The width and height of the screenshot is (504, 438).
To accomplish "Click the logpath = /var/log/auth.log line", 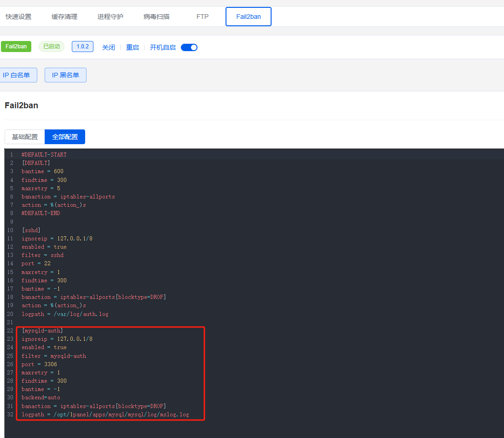I will point(65,314).
